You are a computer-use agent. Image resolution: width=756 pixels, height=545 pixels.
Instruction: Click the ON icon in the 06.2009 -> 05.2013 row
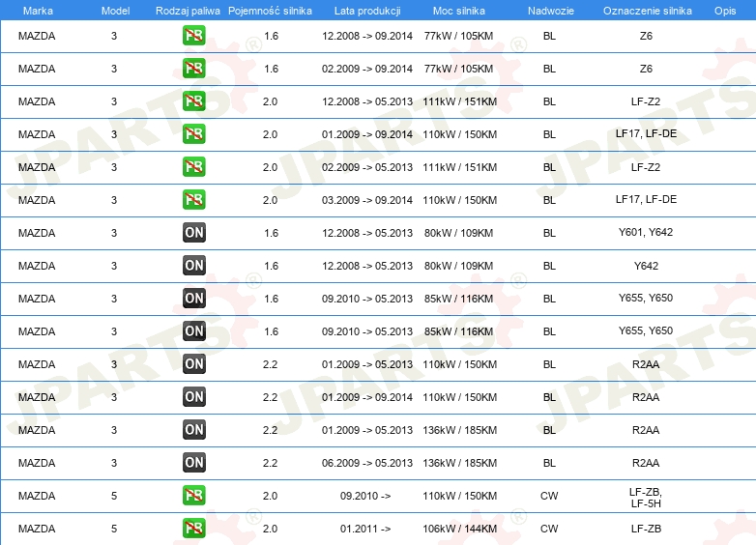(193, 463)
